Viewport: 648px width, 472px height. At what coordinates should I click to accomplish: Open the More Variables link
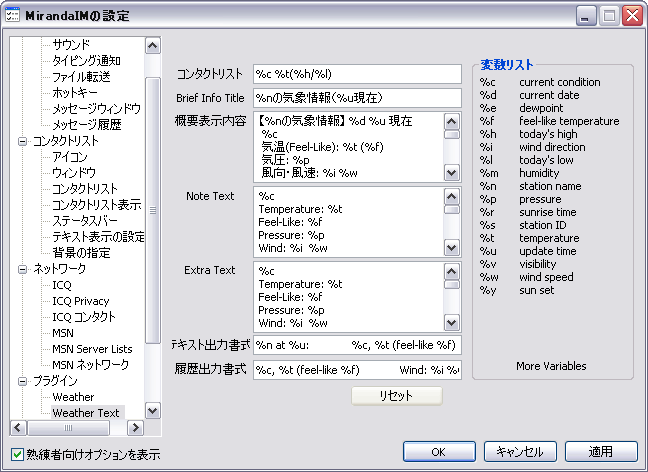pyautogui.click(x=551, y=366)
